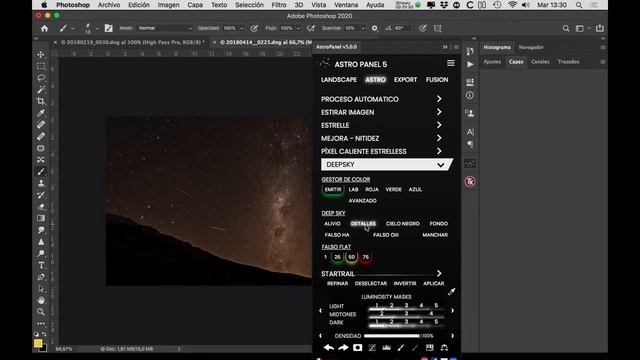Toggle the VERDE color channel
The width and height of the screenshot is (640, 360).
click(393, 189)
